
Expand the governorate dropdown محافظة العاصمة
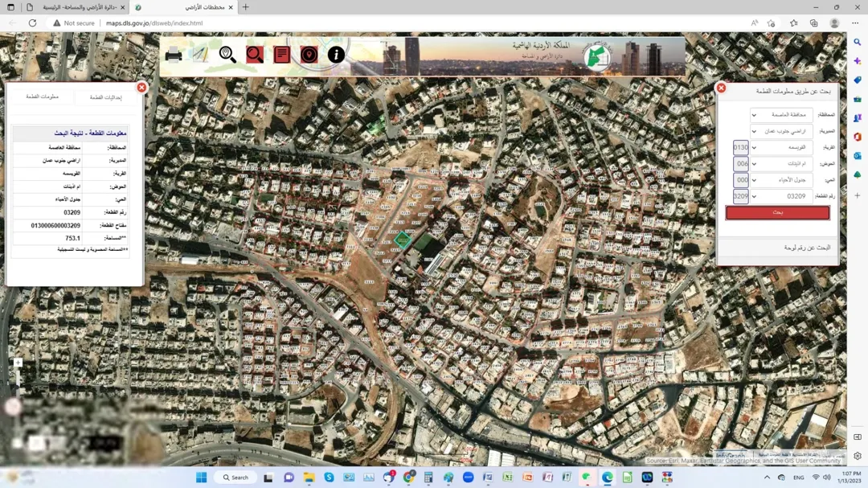click(x=781, y=115)
